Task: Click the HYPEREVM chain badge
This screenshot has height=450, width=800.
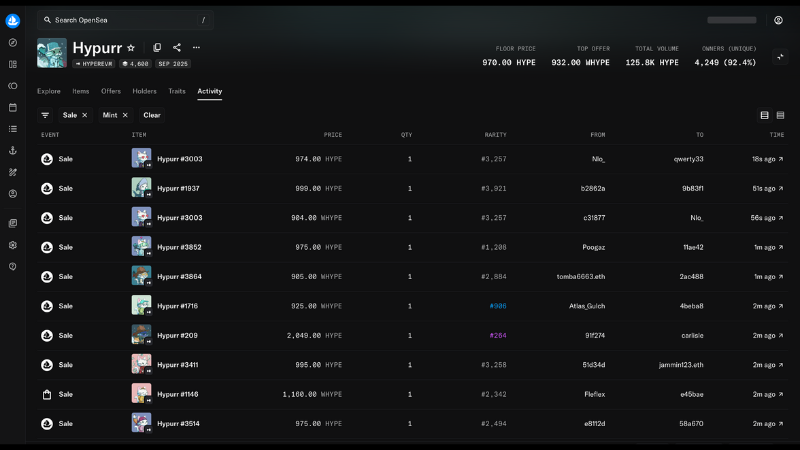Action: (94, 64)
